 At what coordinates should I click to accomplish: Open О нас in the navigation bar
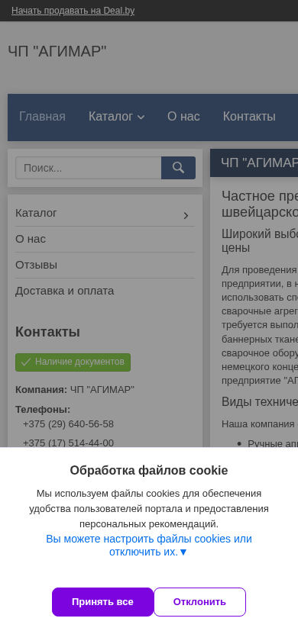[183, 117]
